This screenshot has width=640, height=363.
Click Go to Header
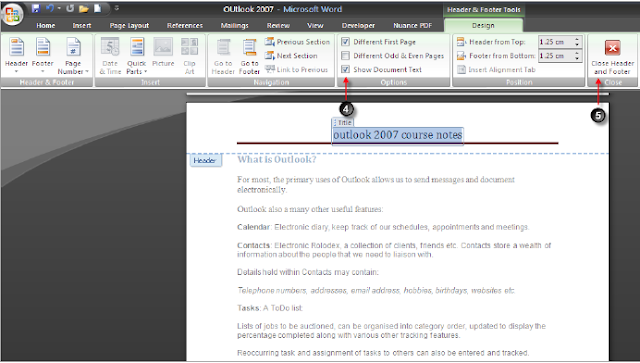(x=223, y=56)
